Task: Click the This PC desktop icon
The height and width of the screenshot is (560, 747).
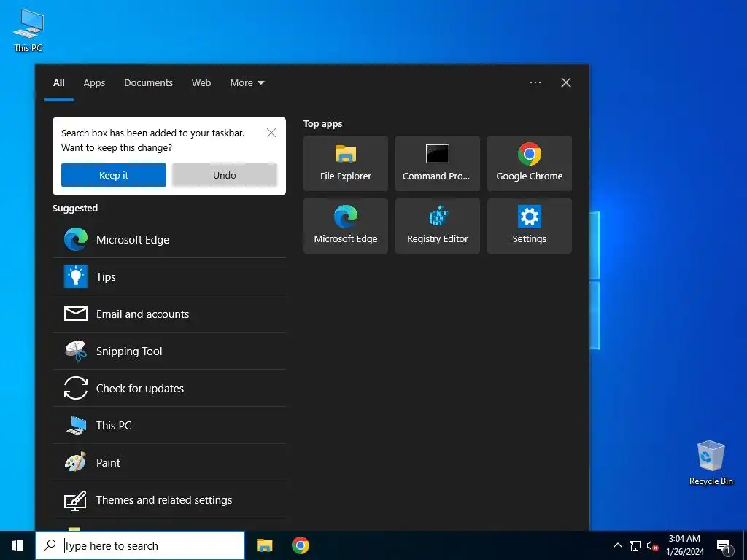Action: 28,30
